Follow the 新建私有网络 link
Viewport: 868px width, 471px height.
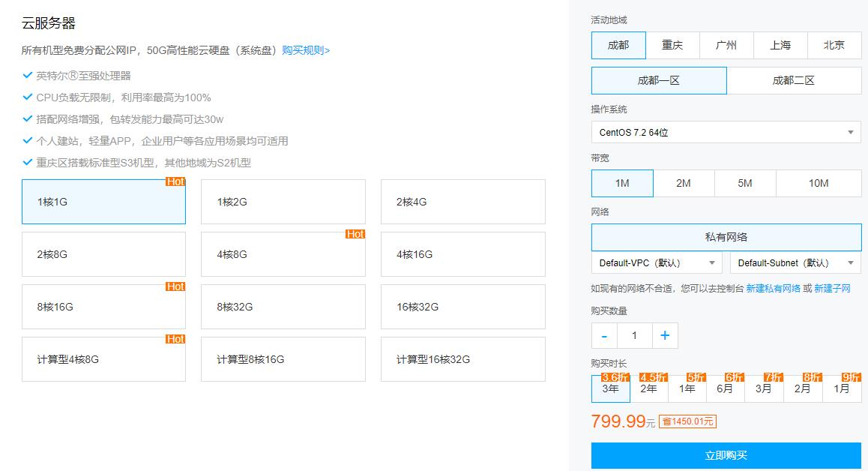coord(774,288)
